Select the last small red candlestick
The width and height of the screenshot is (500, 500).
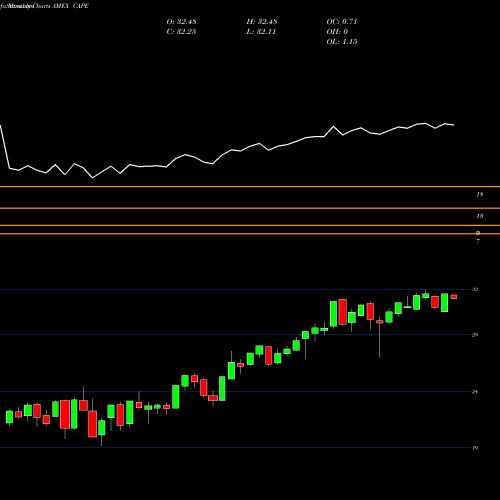tap(454, 297)
